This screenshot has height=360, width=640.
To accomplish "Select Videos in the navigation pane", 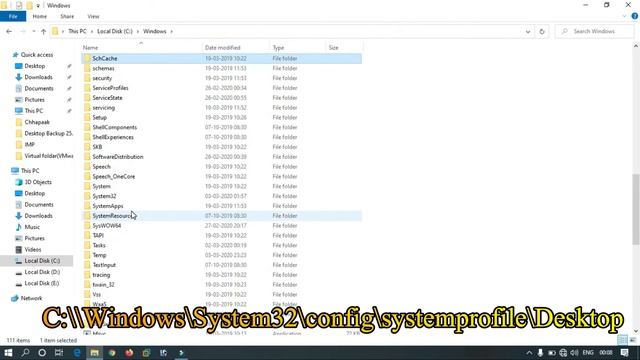I will 33,249.
